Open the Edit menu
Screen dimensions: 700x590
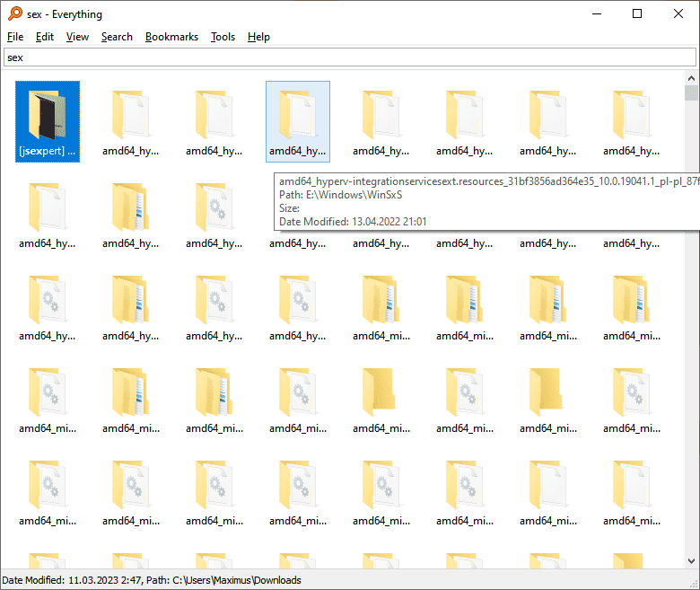point(45,37)
